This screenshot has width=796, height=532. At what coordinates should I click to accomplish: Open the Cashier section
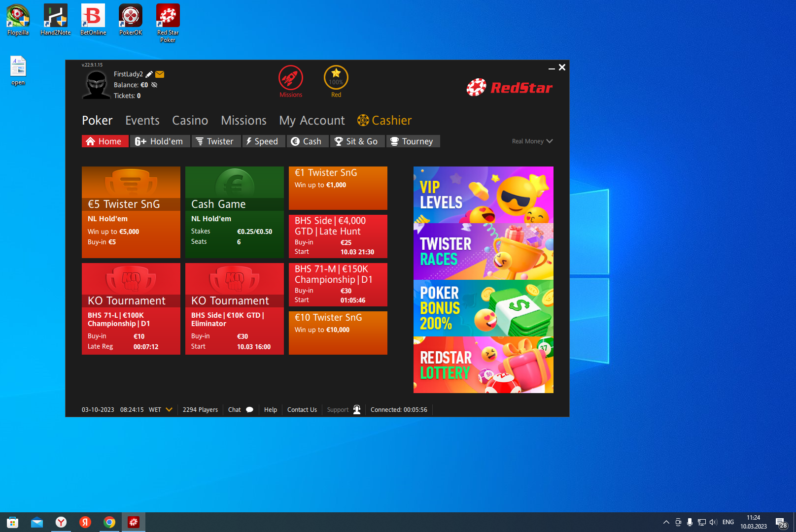[384, 120]
